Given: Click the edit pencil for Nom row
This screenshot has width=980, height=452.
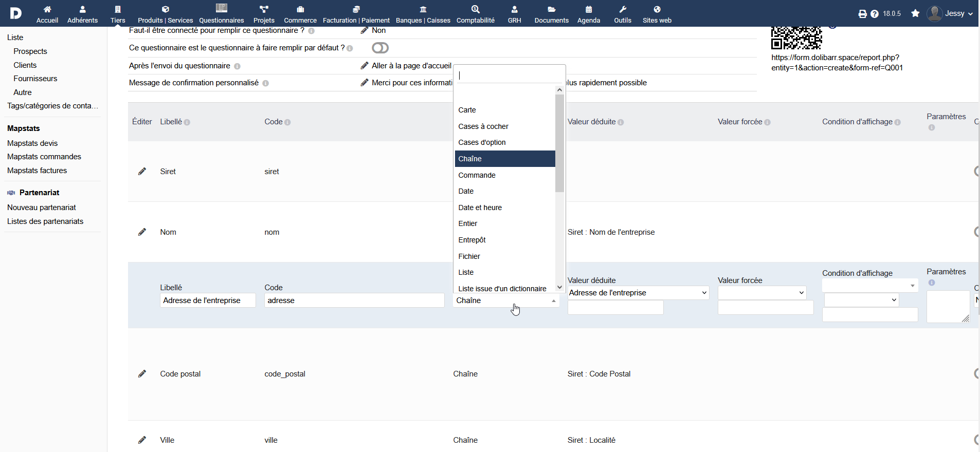Looking at the screenshot, I should pyautogui.click(x=142, y=232).
